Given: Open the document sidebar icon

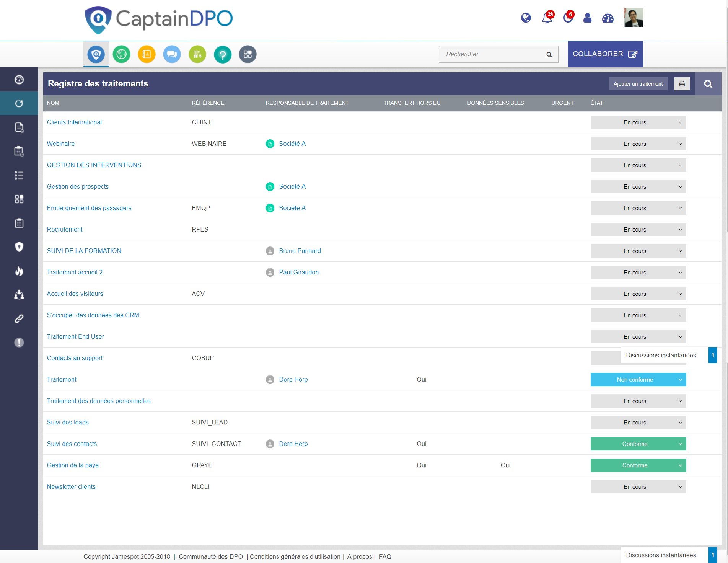Looking at the screenshot, I should pyautogui.click(x=19, y=127).
